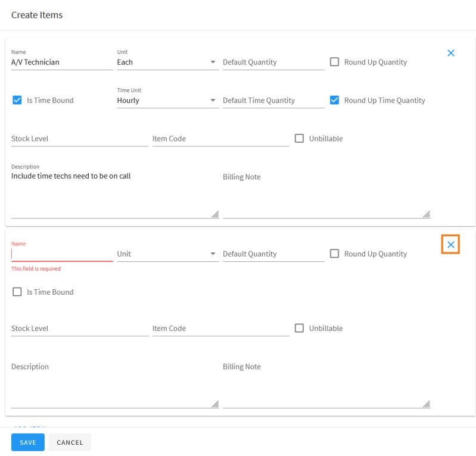Open the empty Unit dropdown in second item

167,254
